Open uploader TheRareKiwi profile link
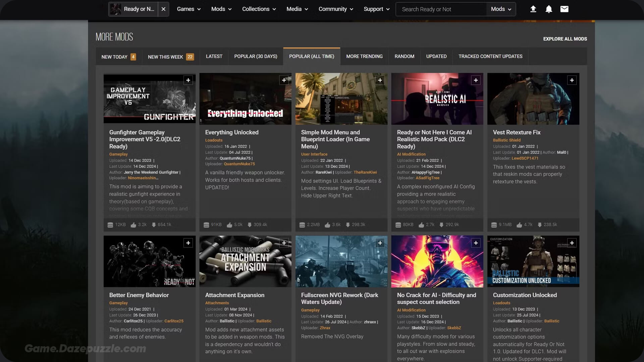This screenshot has width=644, height=362. click(x=365, y=172)
